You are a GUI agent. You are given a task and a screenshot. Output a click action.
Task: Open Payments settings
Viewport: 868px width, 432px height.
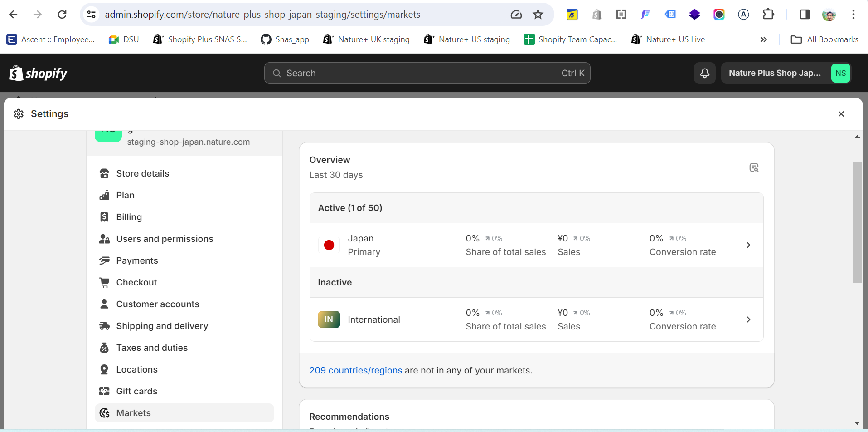184,260
